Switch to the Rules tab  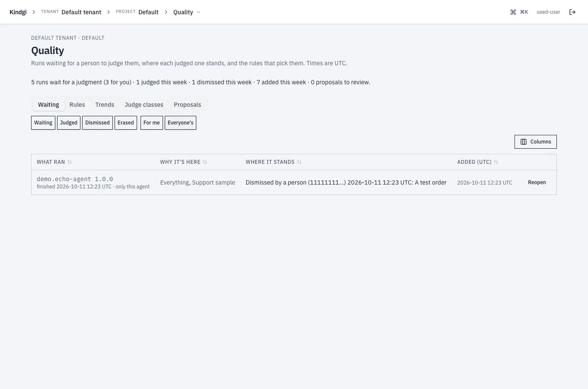(x=77, y=105)
